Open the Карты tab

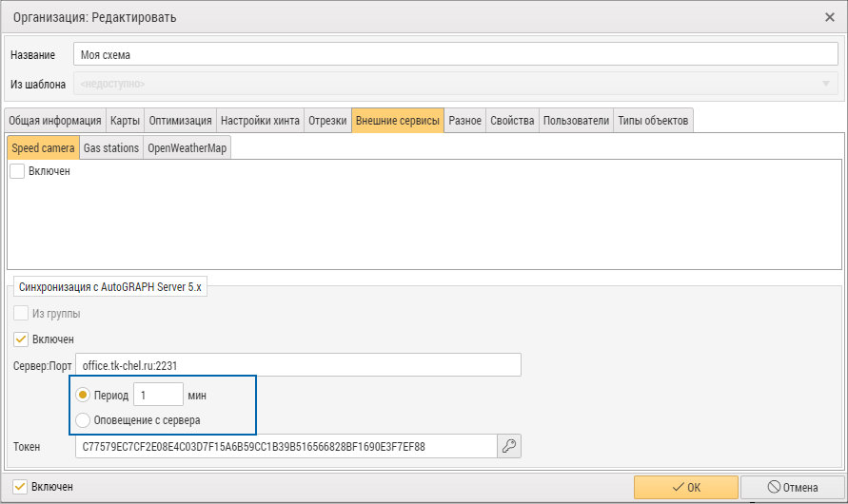coord(125,121)
